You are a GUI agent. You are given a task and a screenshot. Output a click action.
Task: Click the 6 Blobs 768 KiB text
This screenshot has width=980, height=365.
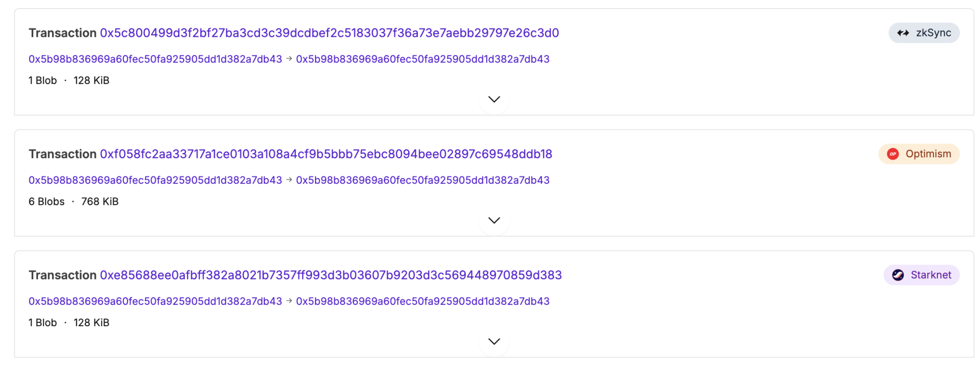(x=74, y=202)
